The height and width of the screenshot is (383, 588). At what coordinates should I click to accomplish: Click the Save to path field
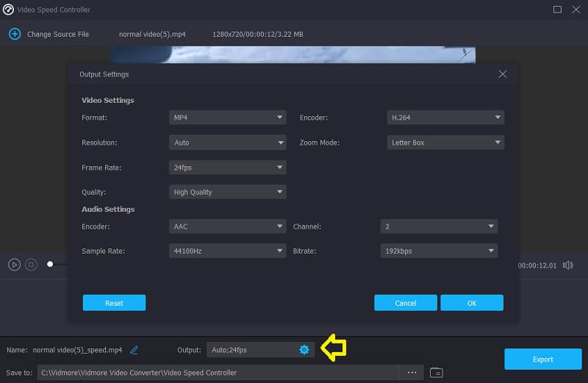click(217, 373)
